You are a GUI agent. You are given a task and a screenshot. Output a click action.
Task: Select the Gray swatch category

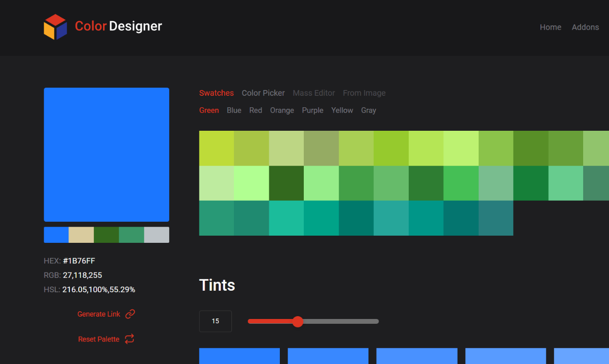[368, 110]
